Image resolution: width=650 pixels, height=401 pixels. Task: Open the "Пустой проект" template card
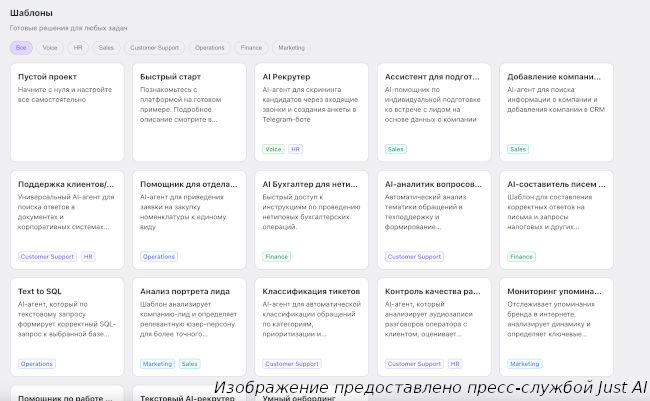coord(67,110)
